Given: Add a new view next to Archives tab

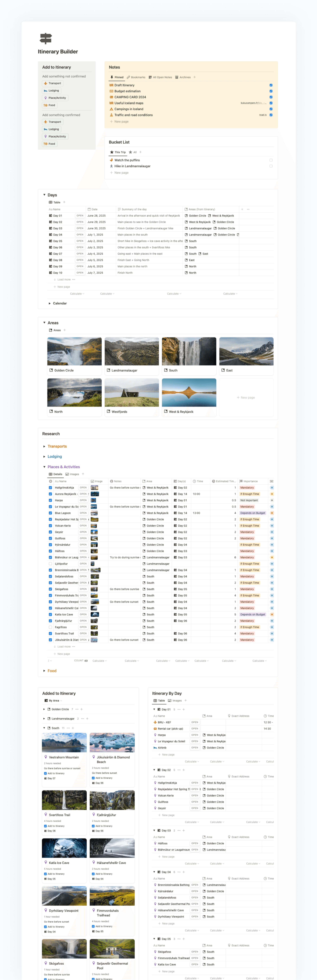Looking at the screenshot, I should [x=195, y=77].
